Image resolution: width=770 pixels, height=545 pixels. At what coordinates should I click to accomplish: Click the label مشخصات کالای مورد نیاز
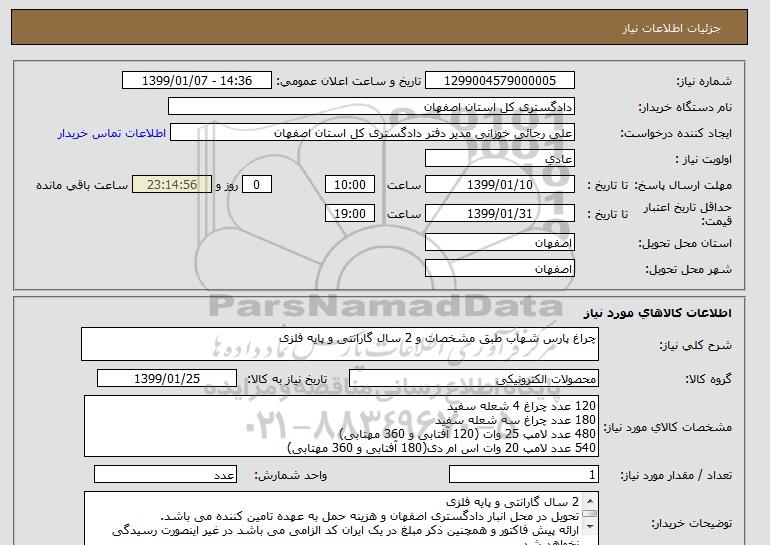pyautogui.click(x=667, y=427)
